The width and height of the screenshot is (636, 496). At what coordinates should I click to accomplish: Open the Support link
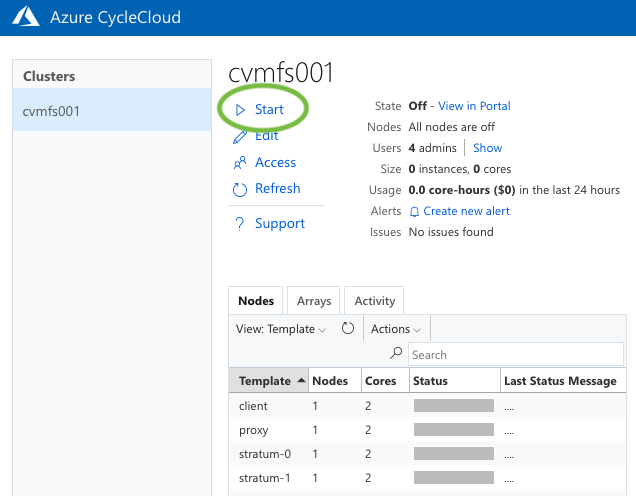pos(279,223)
